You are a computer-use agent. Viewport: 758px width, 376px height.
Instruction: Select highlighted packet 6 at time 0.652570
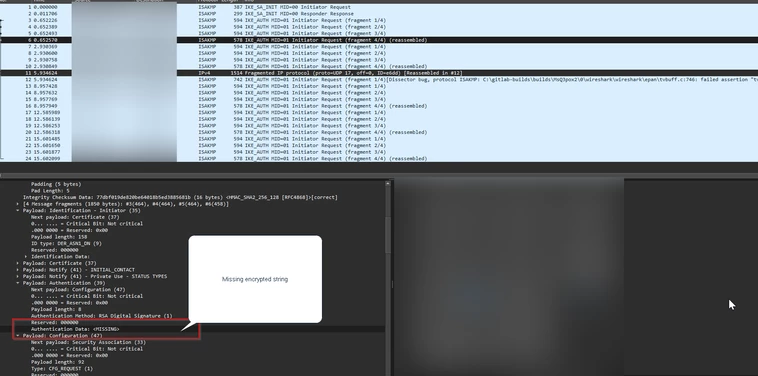point(379,40)
